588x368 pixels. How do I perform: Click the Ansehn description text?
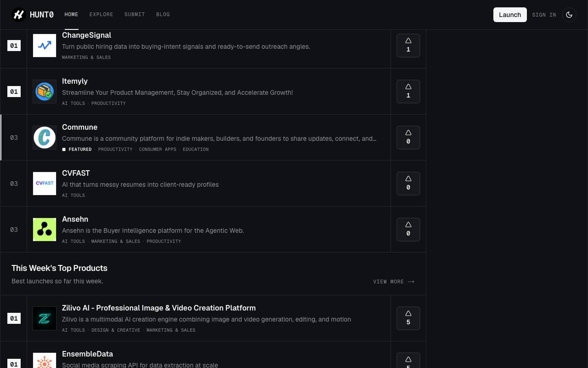[153, 230]
